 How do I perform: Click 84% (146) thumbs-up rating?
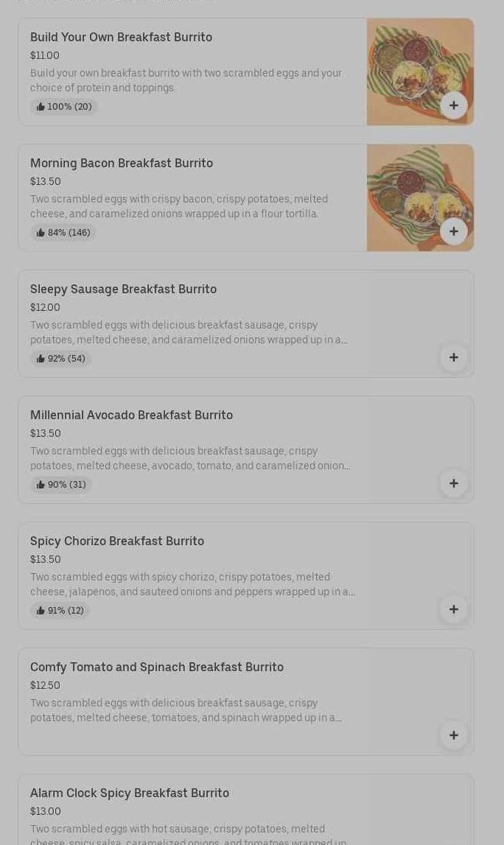point(63,233)
